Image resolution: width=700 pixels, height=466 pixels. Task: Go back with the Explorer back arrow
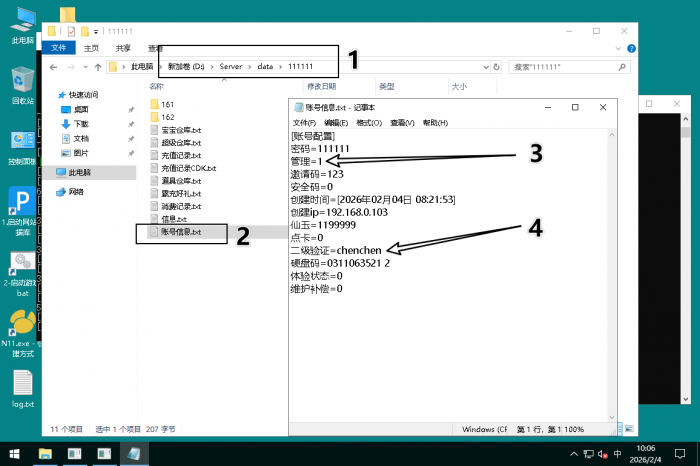pos(54,67)
